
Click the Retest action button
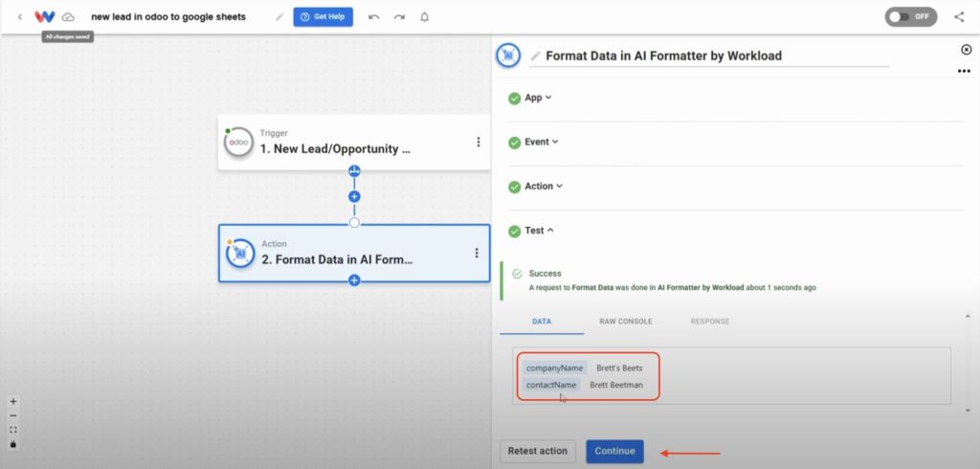point(538,452)
